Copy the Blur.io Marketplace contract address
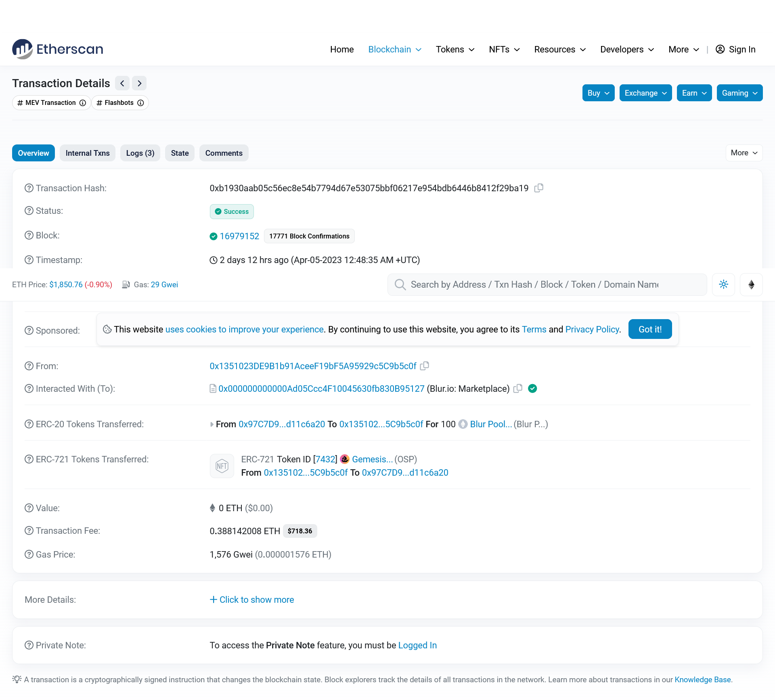 pyautogui.click(x=518, y=389)
